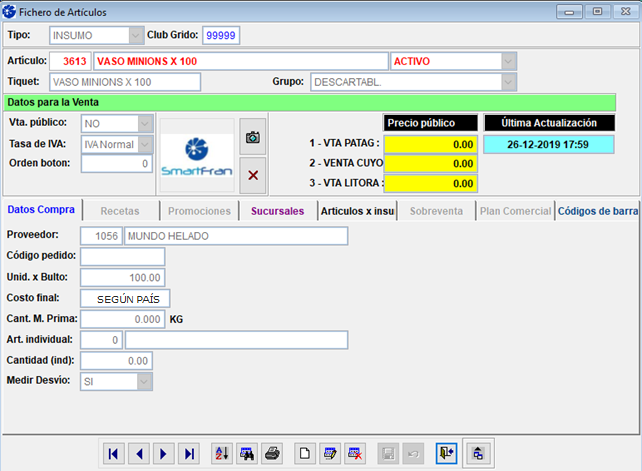Click the SEGÚN PAÍS button
This screenshot has width=642, height=471.
coord(126,298)
